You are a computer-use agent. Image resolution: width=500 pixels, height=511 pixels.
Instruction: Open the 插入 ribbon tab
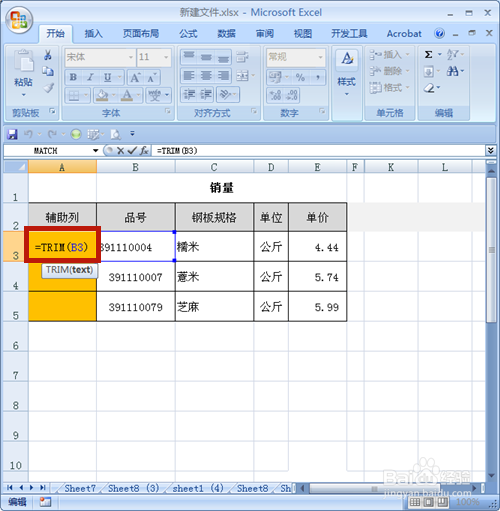tap(93, 34)
